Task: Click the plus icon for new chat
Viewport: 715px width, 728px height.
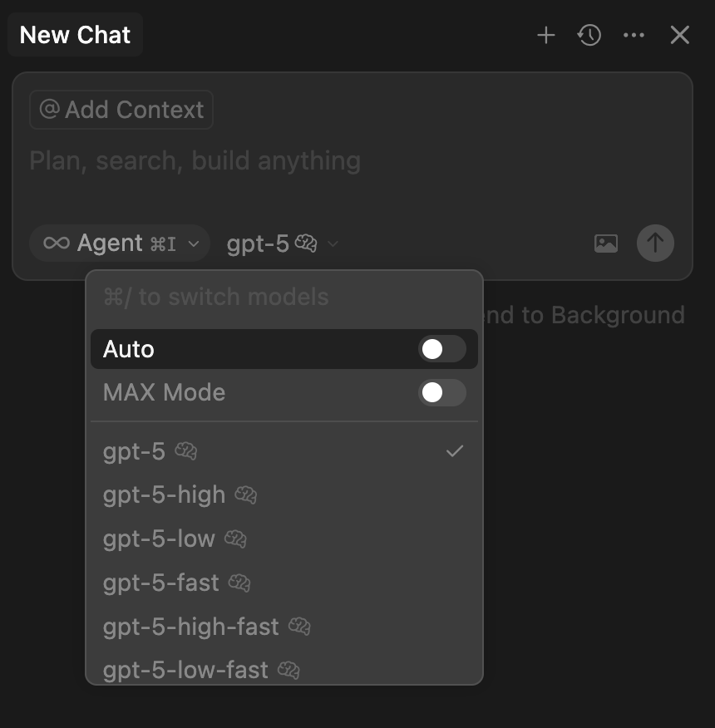Action: pos(545,35)
